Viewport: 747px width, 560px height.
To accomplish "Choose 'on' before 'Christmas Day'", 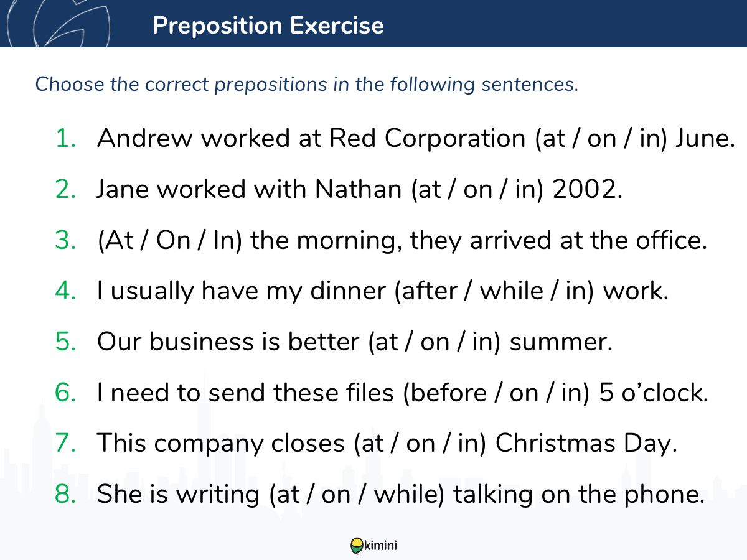I will [x=420, y=444].
